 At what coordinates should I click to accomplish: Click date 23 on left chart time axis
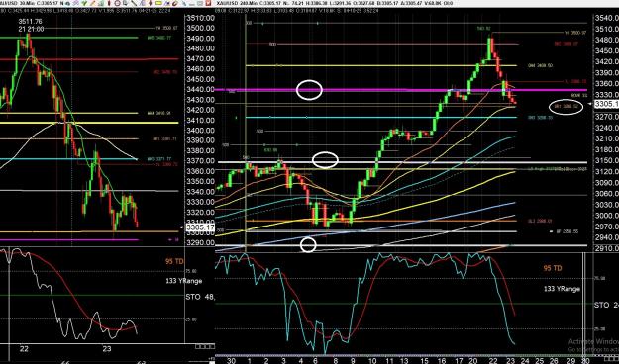tap(107, 348)
